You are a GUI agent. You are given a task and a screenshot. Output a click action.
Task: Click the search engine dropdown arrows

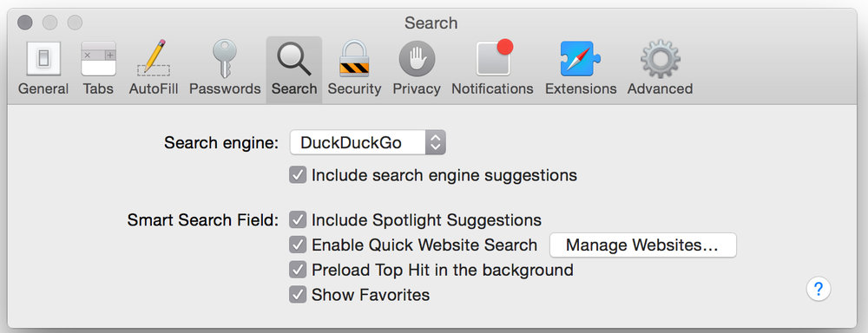tap(435, 143)
